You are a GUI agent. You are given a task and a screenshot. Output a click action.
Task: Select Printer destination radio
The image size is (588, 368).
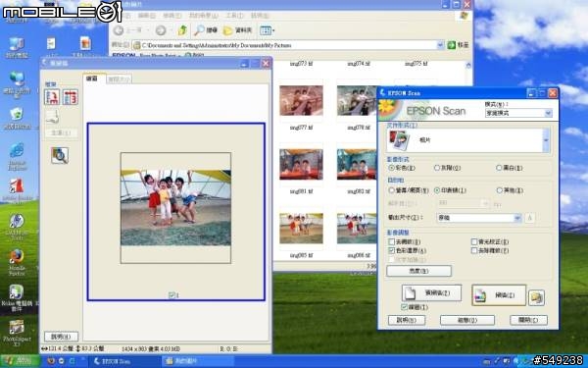[437, 190]
